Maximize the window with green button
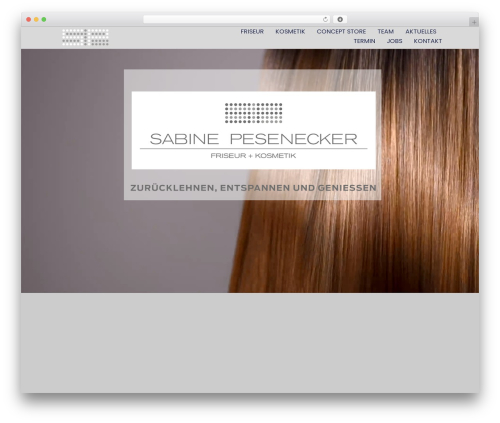 pyautogui.click(x=44, y=19)
